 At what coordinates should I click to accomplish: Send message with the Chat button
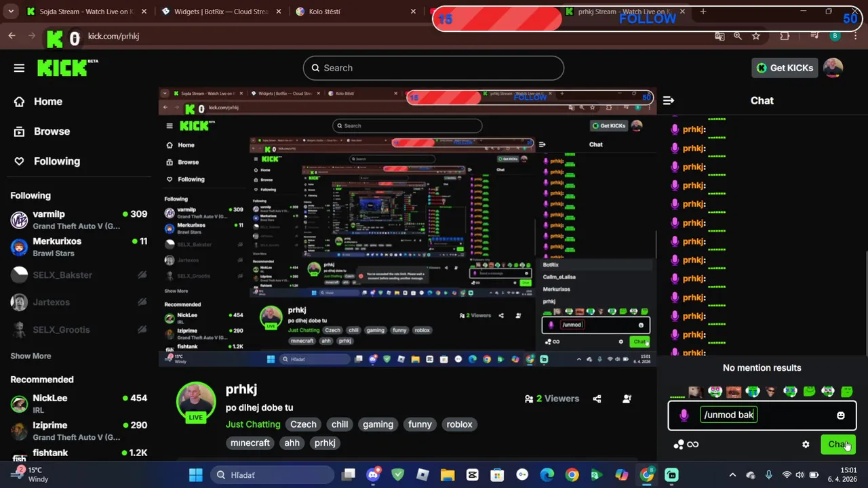837,445
